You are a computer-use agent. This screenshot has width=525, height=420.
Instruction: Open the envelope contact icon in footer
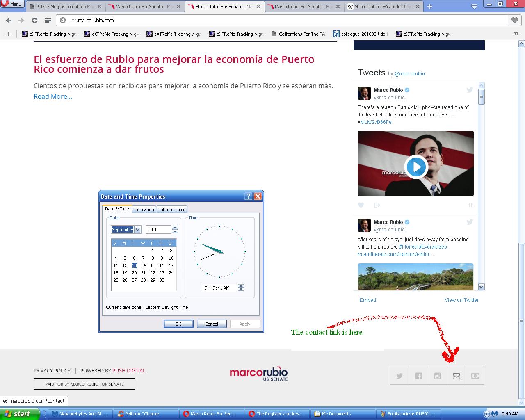coord(456,376)
